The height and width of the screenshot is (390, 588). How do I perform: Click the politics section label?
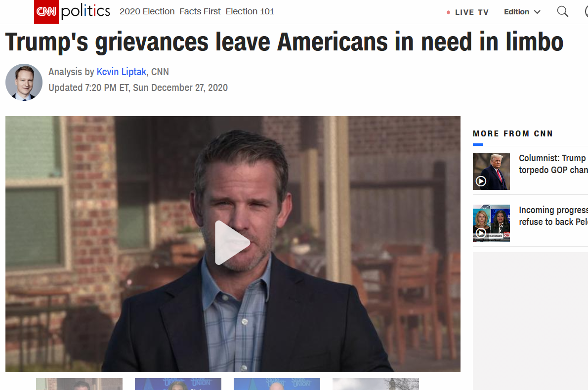point(85,11)
